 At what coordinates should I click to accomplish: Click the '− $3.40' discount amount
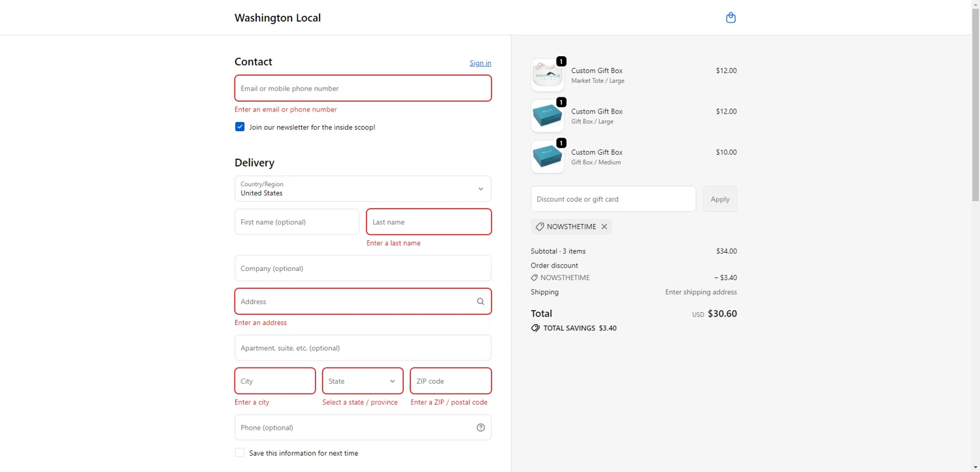click(x=725, y=278)
